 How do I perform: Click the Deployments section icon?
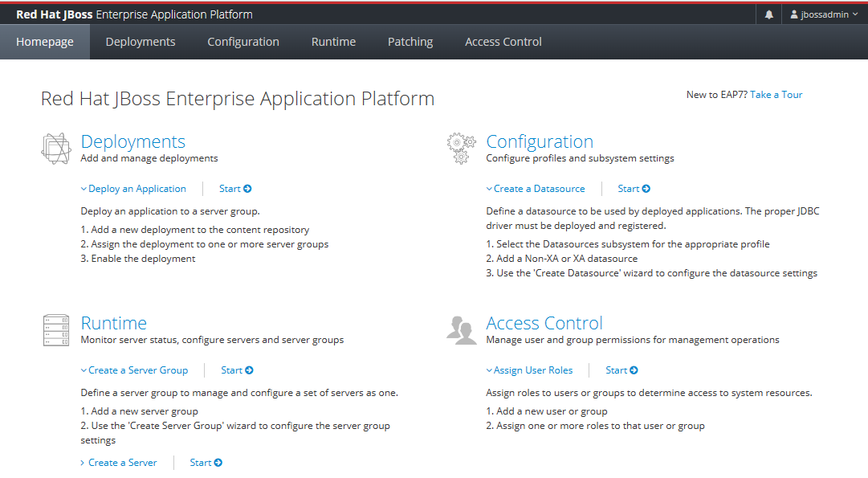click(x=56, y=149)
